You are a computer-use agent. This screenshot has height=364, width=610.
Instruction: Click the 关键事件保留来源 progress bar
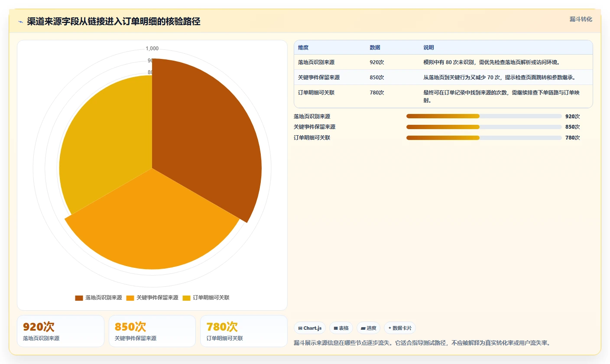(484, 127)
